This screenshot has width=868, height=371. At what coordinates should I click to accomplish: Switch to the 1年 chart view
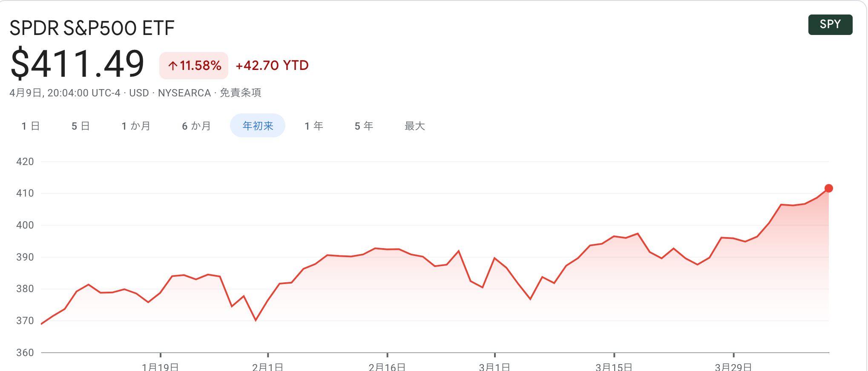[314, 126]
